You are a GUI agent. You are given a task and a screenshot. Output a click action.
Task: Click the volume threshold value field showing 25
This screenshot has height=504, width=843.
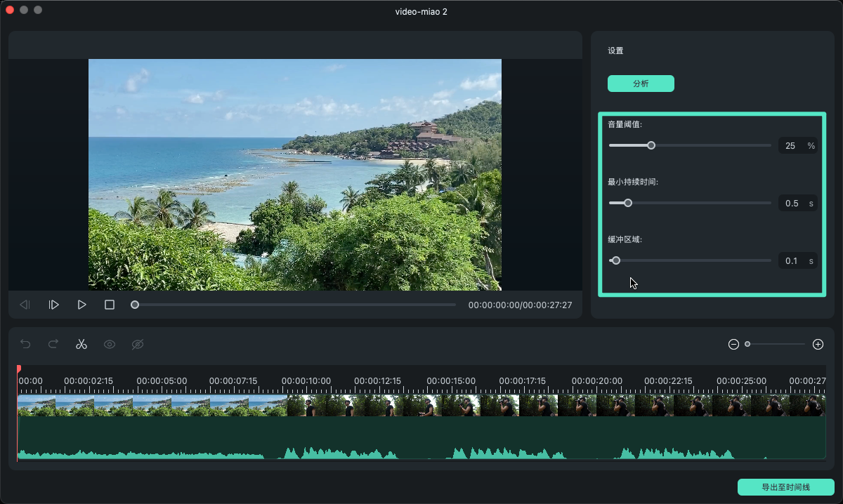[x=790, y=146]
